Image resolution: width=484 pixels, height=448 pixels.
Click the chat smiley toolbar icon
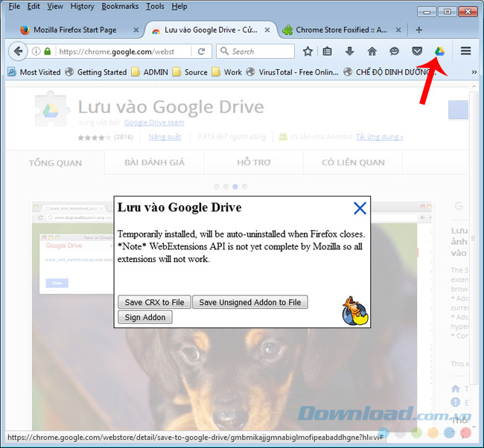pos(394,51)
